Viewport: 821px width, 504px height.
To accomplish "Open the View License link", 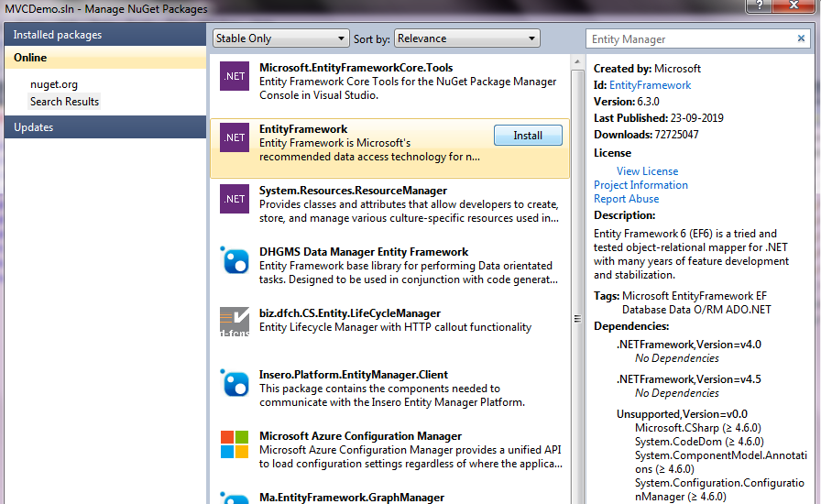I will 647,170.
